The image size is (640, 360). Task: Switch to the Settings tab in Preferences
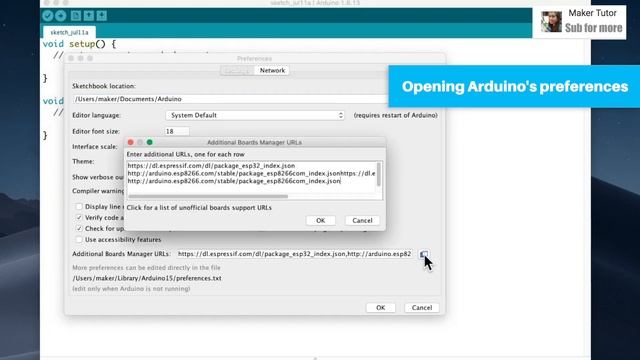click(x=238, y=70)
